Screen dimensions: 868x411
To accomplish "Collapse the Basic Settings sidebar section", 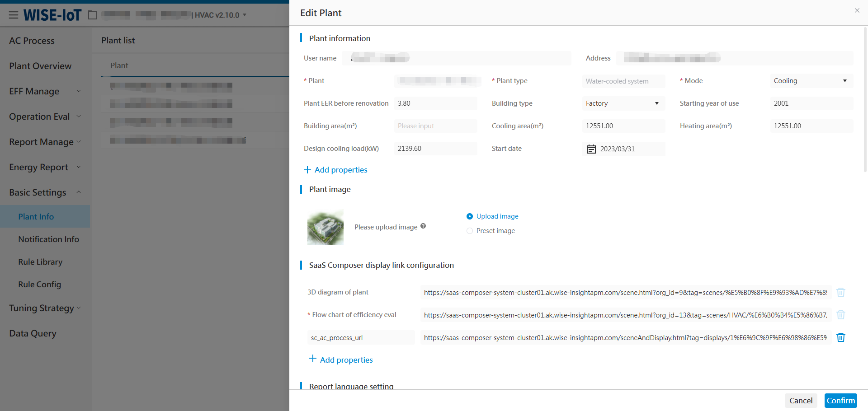I will pyautogui.click(x=44, y=192).
